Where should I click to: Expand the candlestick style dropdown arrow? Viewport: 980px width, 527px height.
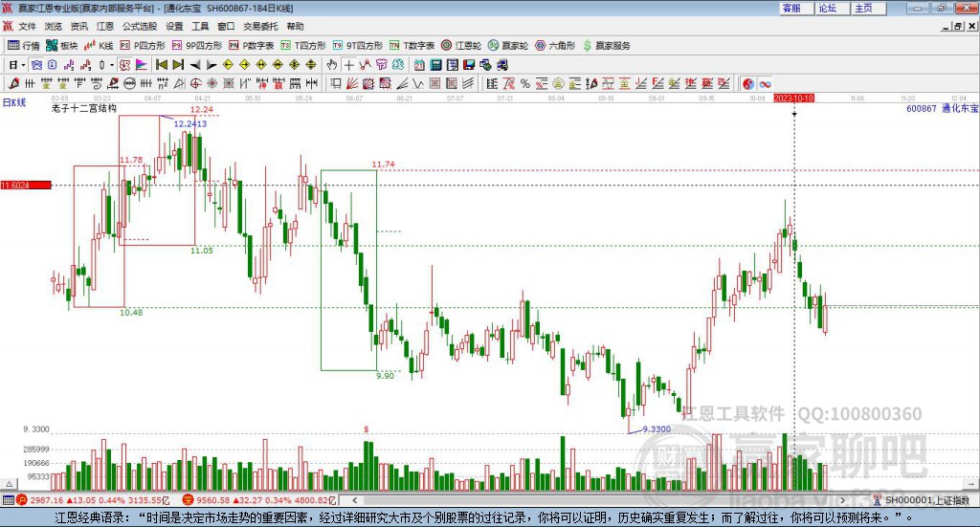tap(112, 64)
